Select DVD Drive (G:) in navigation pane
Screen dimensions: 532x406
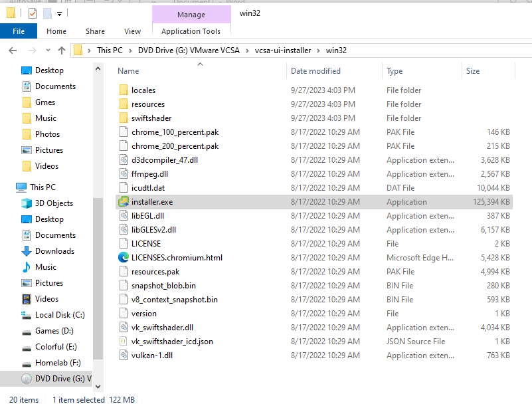pos(46,378)
